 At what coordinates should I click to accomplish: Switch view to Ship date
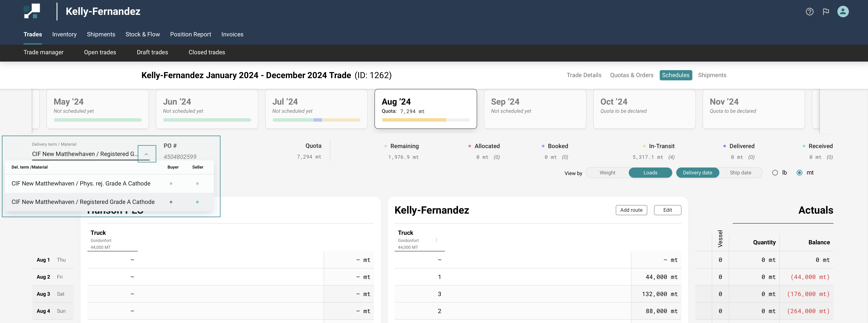coord(740,173)
